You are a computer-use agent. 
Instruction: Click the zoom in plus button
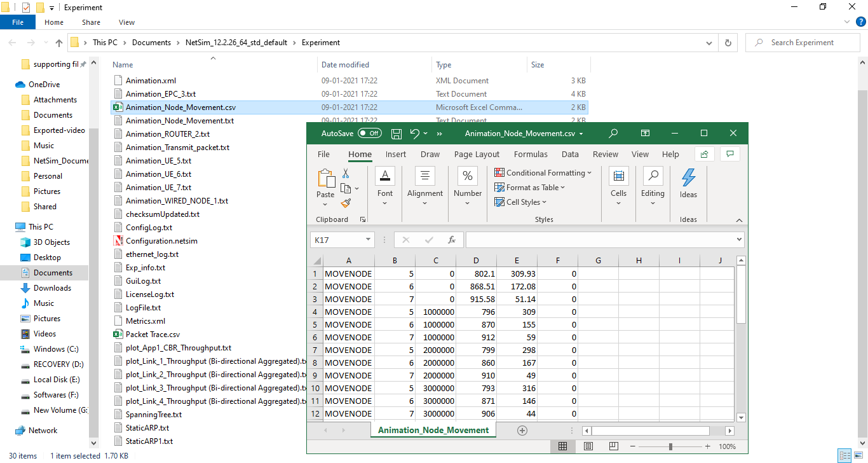tap(707, 446)
